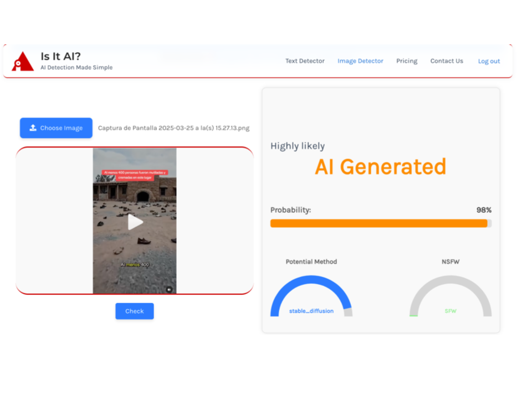This screenshot has width=532, height=399.
Task: Click the Captura de Pantalla filename text
Action: pyautogui.click(x=173, y=128)
